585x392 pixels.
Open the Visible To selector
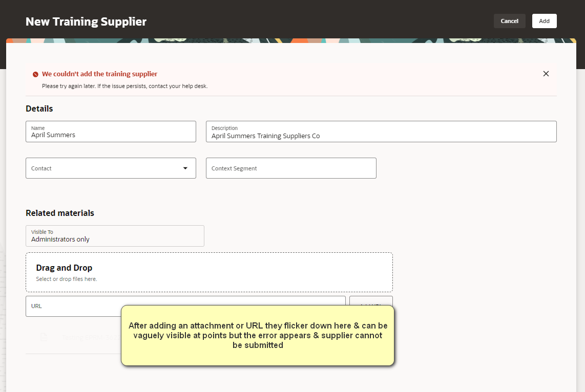click(115, 236)
